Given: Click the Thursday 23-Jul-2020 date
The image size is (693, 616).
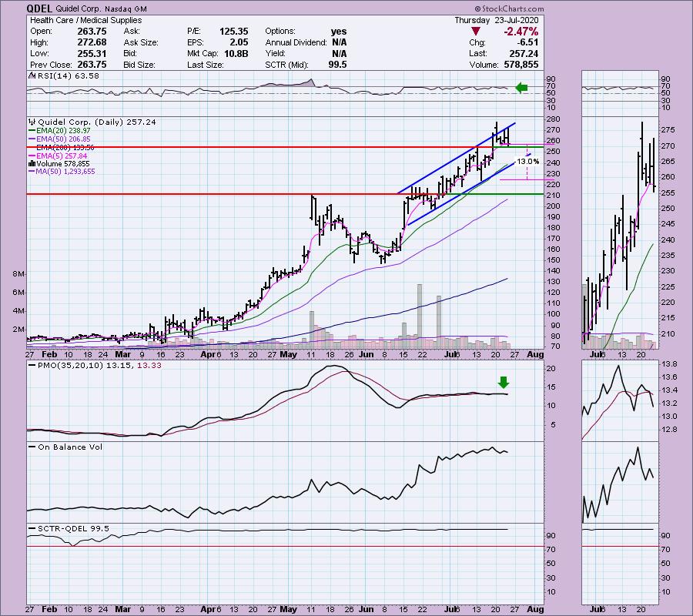Looking at the screenshot, I should coord(497,20).
